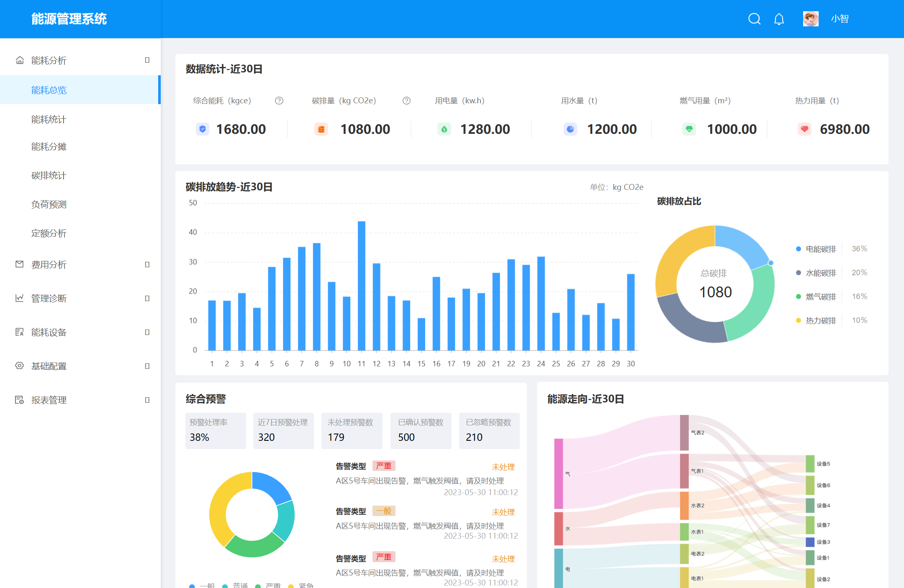
Task: Click the 设备3 node in Sankey chart
Action: (810, 542)
